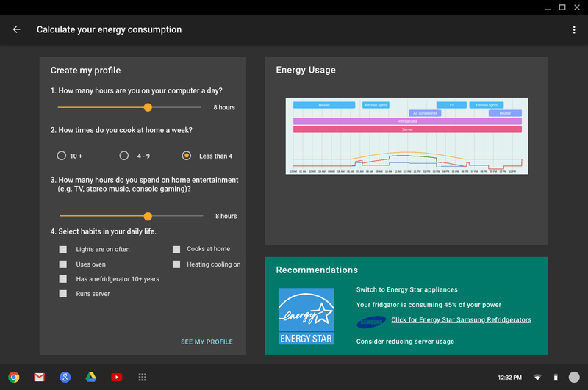Launch YouTube from the shelf
This screenshot has height=390, width=588.
click(x=116, y=377)
